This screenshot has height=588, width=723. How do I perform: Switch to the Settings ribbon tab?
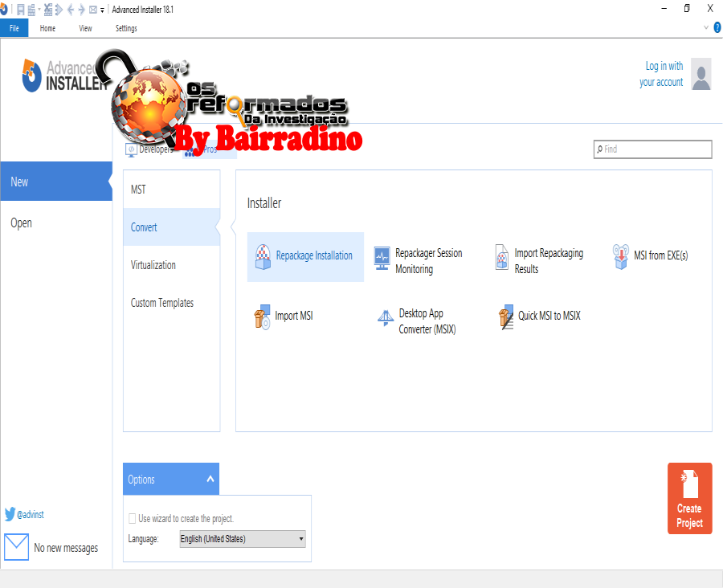126,28
